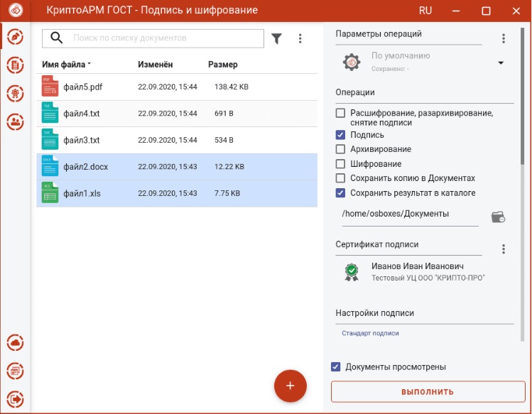
Task: Click the right panel vertical scrollbar
Action: (x=522, y=97)
